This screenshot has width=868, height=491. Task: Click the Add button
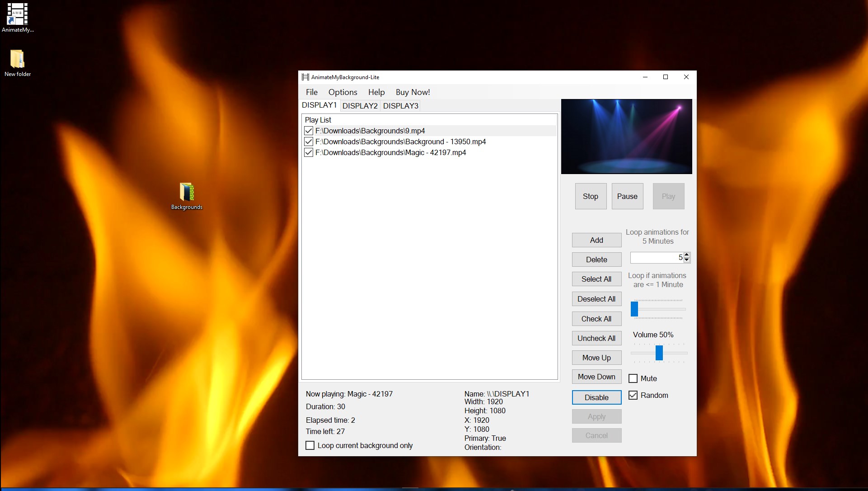coord(596,240)
